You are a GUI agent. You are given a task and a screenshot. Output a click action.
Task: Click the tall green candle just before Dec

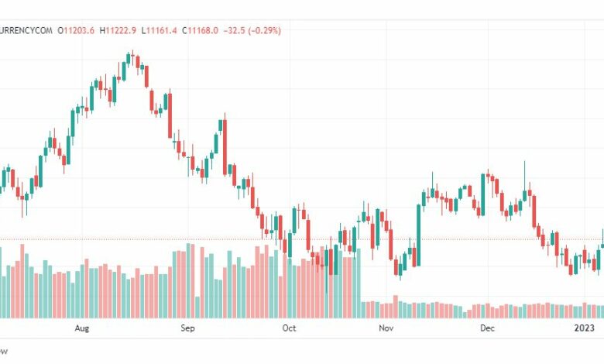[x=482, y=194]
